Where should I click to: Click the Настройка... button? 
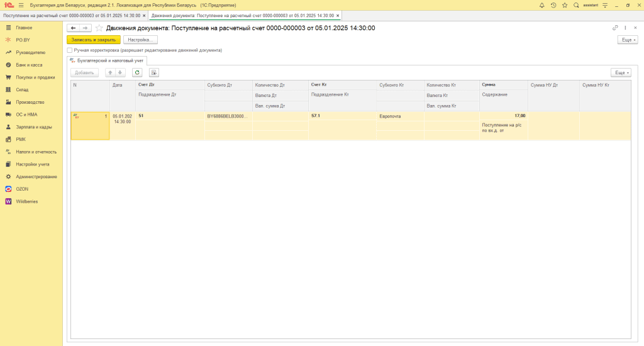click(140, 40)
